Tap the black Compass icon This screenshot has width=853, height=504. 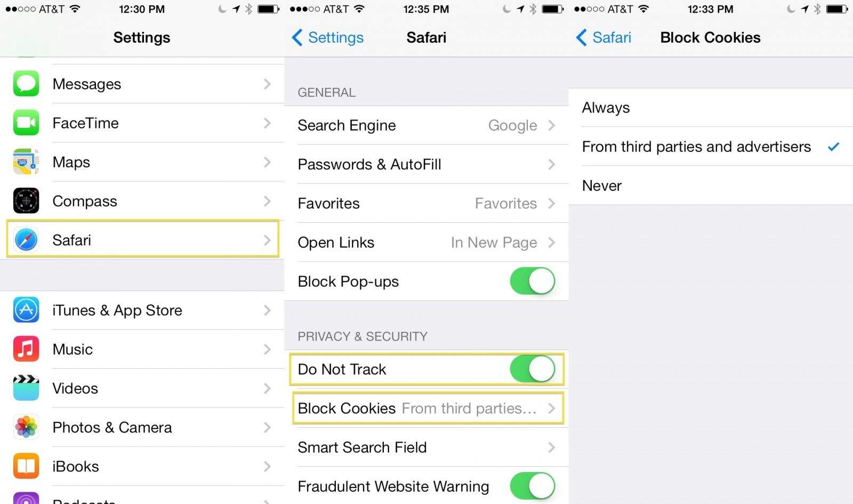click(x=26, y=201)
